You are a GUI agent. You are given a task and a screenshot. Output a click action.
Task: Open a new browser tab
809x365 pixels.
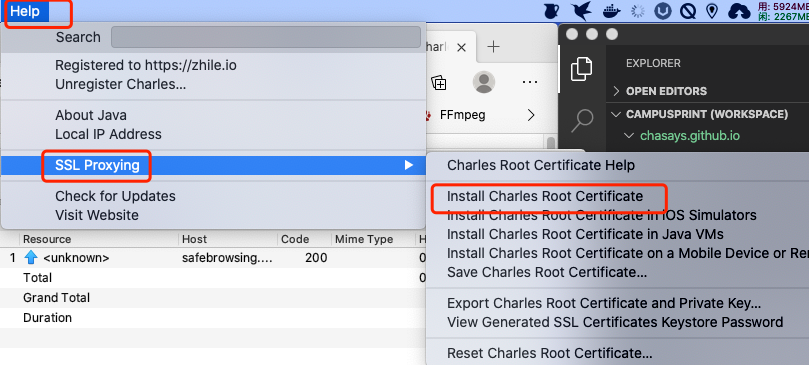[494, 47]
